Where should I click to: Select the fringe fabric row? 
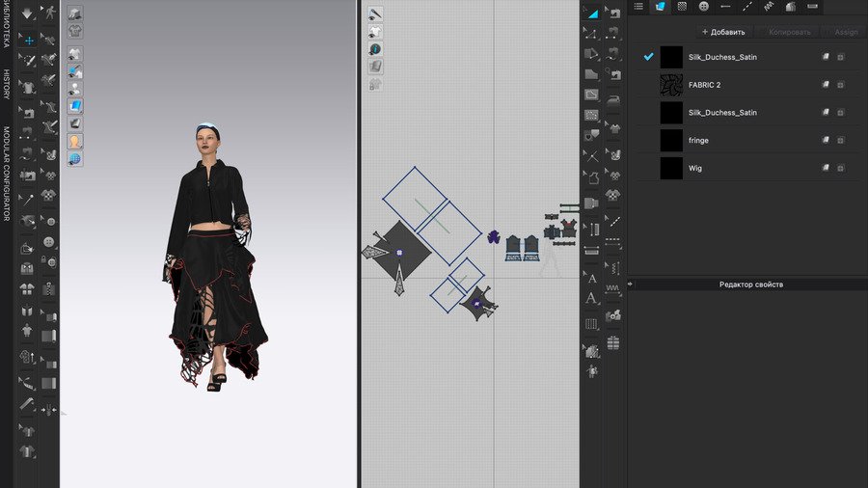[x=747, y=140]
